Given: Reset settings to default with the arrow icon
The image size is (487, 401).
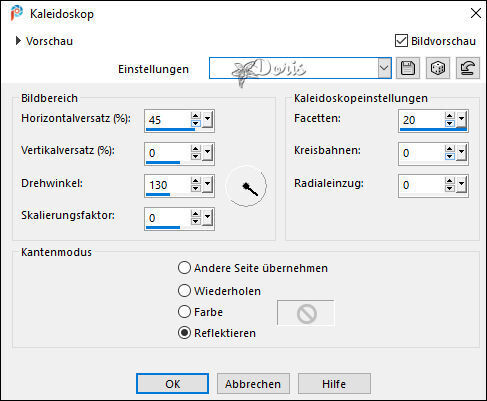Looking at the screenshot, I should point(468,68).
